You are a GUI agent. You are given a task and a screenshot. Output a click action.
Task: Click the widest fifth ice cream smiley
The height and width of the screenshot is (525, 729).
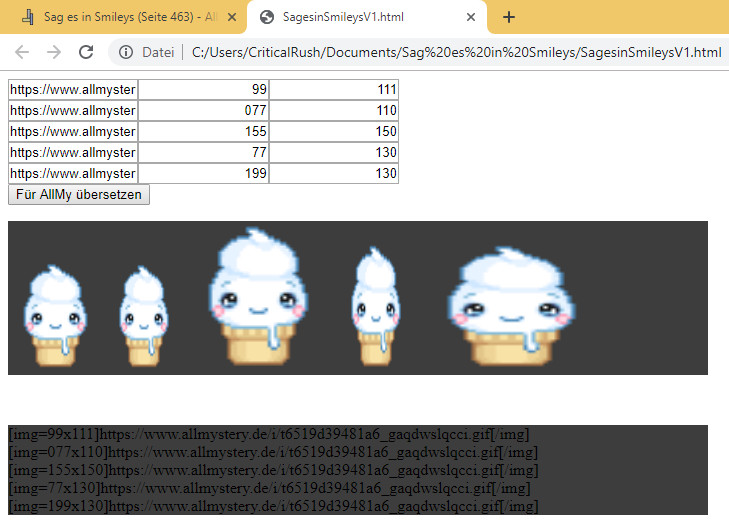[511, 306]
